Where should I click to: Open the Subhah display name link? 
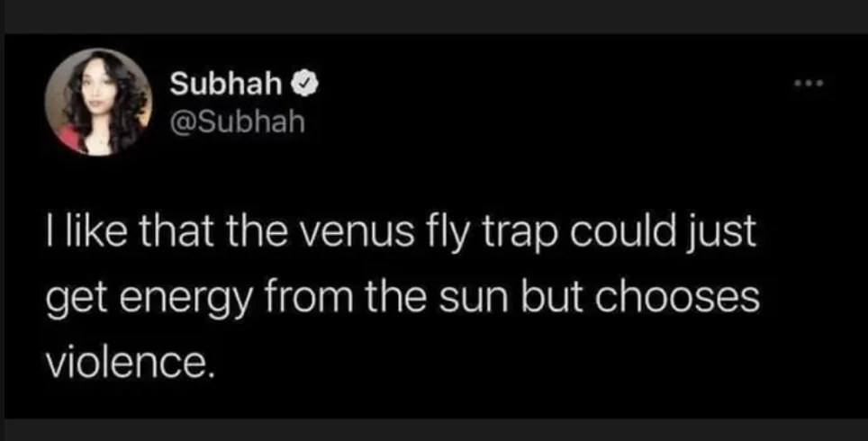226,84
